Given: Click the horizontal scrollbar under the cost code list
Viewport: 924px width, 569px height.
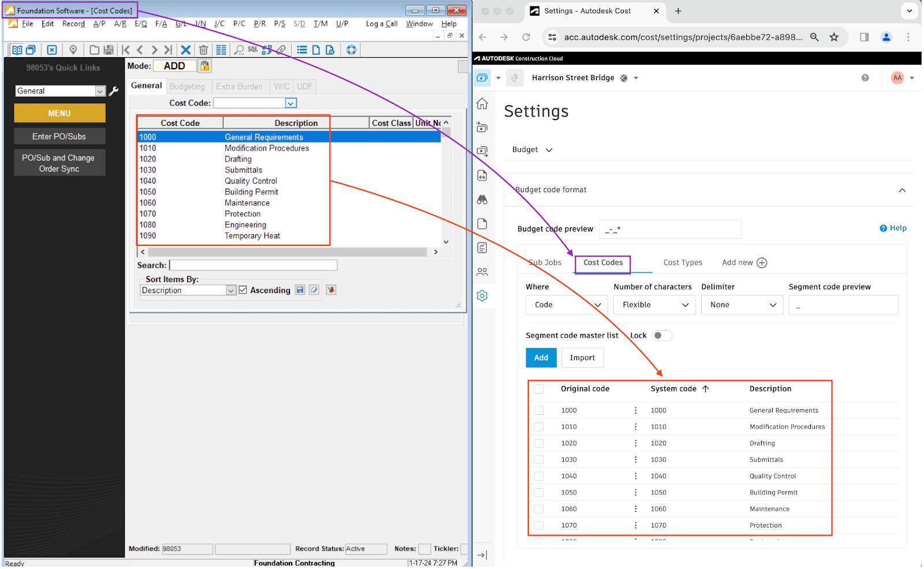Looking at the screenshot, I should 288,252.
